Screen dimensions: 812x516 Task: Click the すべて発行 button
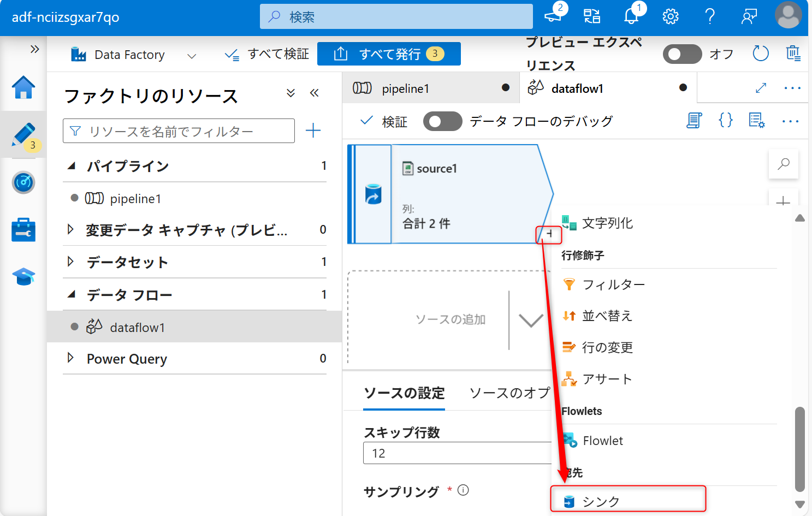click(389, 54)
